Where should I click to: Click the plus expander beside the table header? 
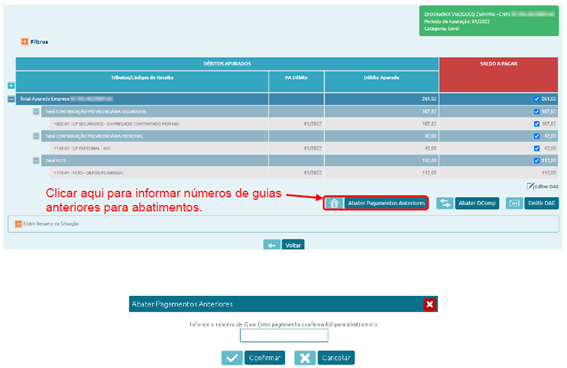(x=11, y=86)
